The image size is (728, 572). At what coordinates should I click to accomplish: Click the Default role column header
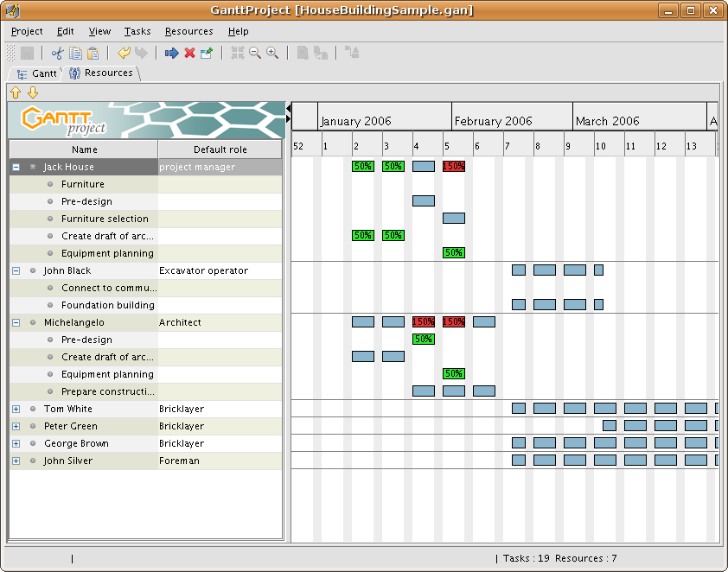coord(220,149)
